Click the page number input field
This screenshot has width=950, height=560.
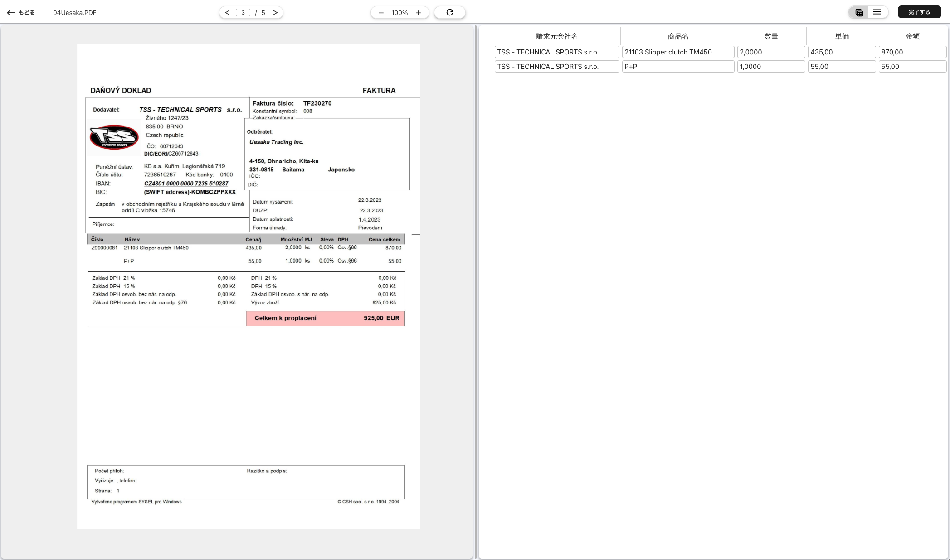click(x=243, y=13)
